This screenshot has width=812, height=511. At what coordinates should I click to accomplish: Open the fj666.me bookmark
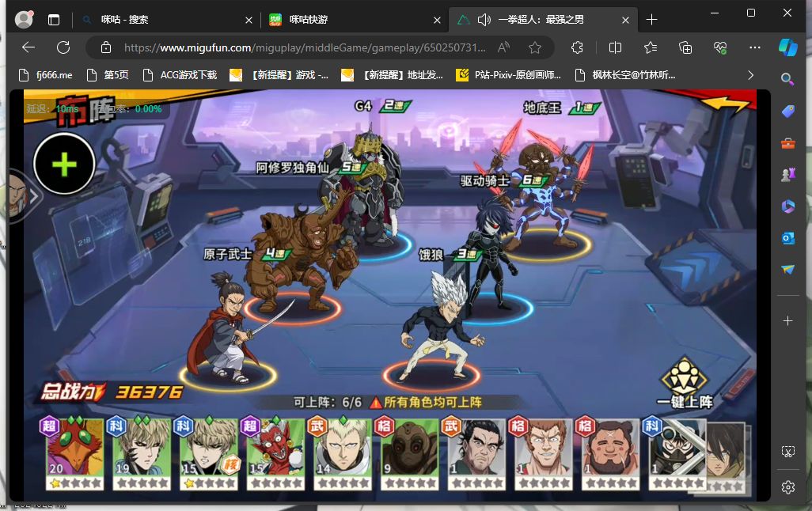[46, 75]
